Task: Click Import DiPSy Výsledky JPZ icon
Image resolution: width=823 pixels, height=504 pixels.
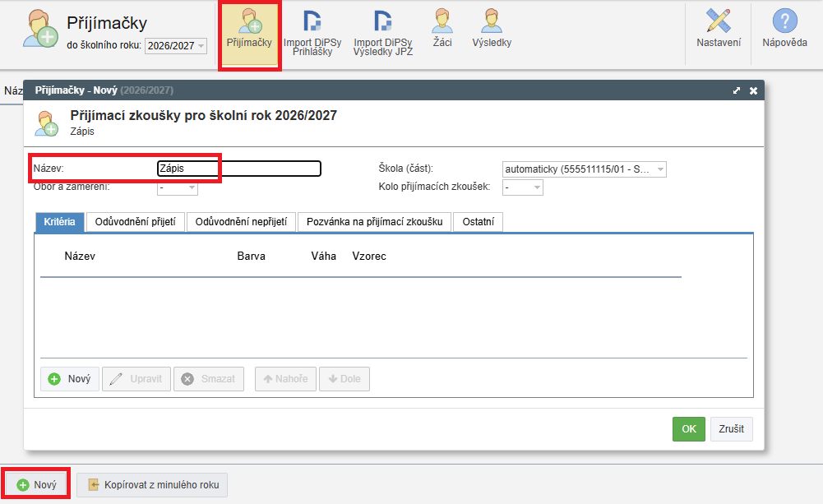Action: 382,31
